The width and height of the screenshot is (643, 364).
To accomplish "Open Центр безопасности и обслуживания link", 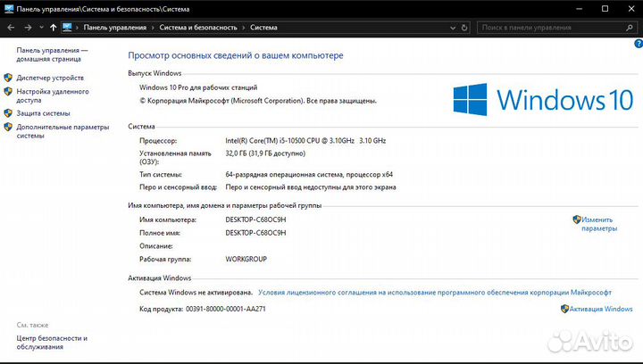I will click(52, 343).
